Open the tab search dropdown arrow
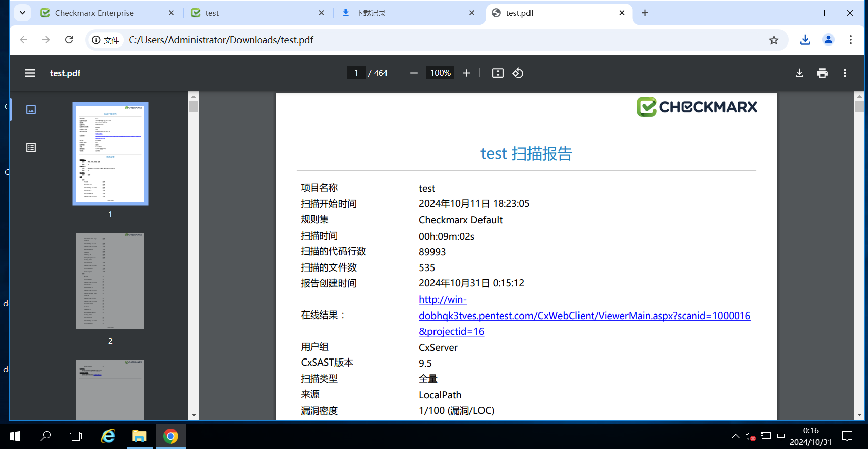868x449 pixels. 22,13
